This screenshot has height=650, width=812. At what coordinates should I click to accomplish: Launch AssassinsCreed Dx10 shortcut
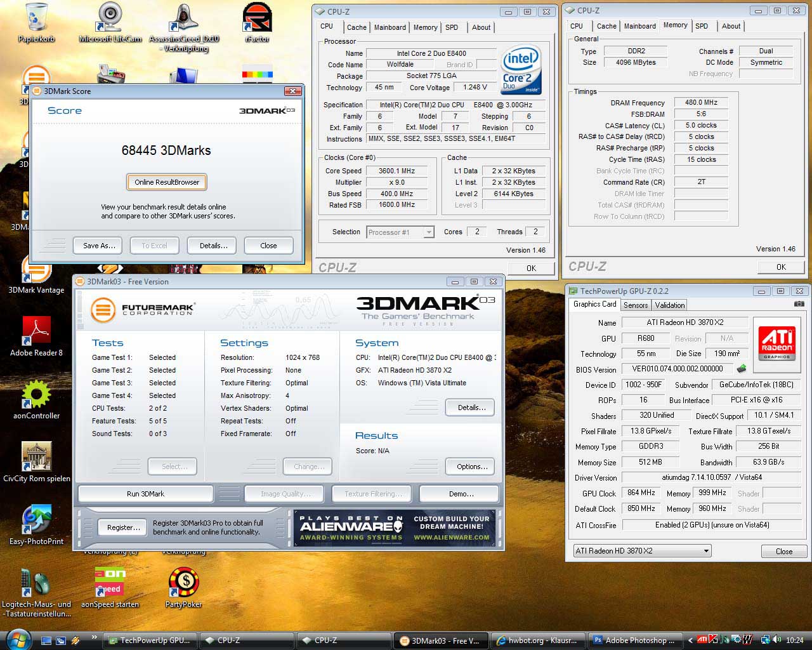pos(183,27)
